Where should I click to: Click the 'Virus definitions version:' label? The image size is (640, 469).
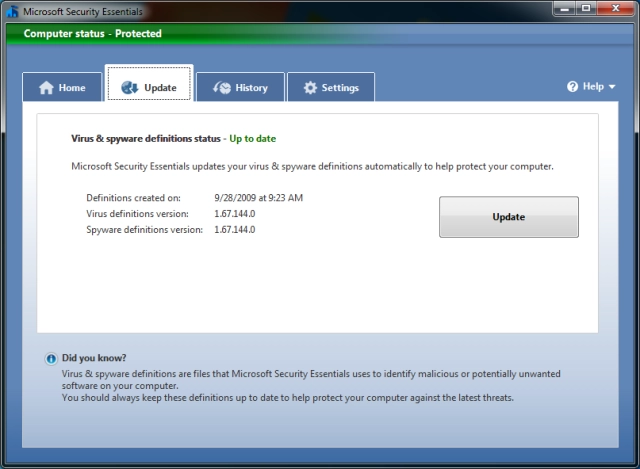138,214
